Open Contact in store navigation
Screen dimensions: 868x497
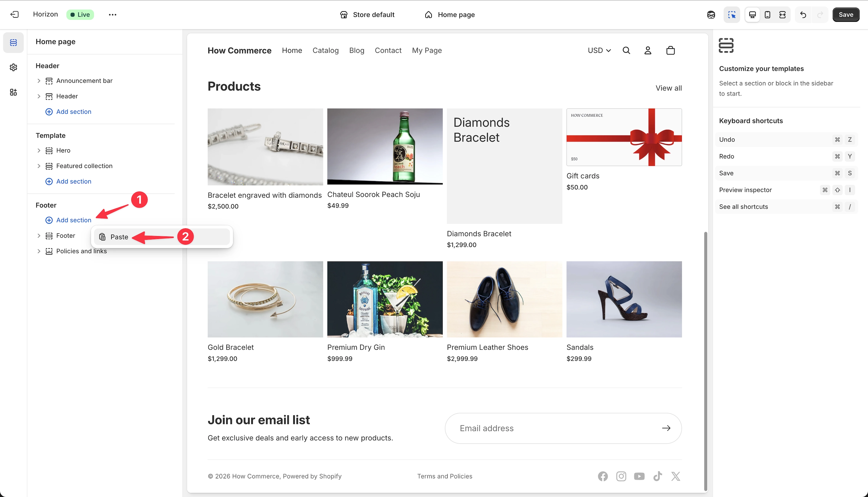(388, 51)
